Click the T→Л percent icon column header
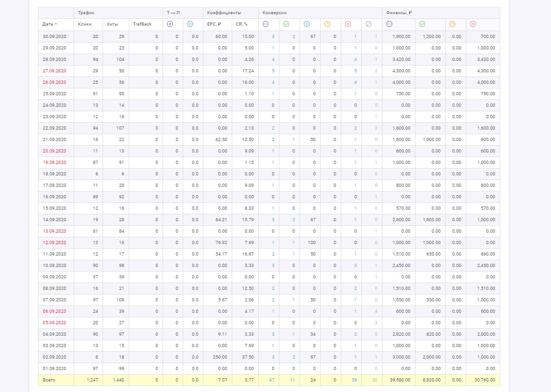551x392 pixels. click(190, 24)
